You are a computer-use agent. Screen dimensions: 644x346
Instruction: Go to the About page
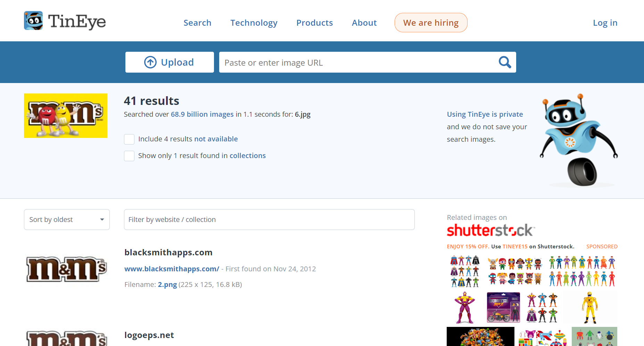(x=364, y=23)
